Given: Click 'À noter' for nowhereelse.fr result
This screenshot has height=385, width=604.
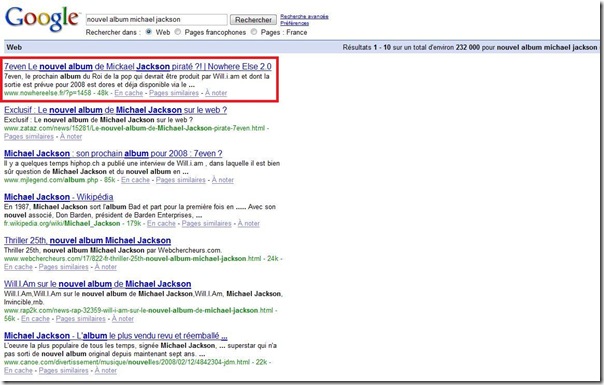Looking at the screenshot, I should 216,93.
